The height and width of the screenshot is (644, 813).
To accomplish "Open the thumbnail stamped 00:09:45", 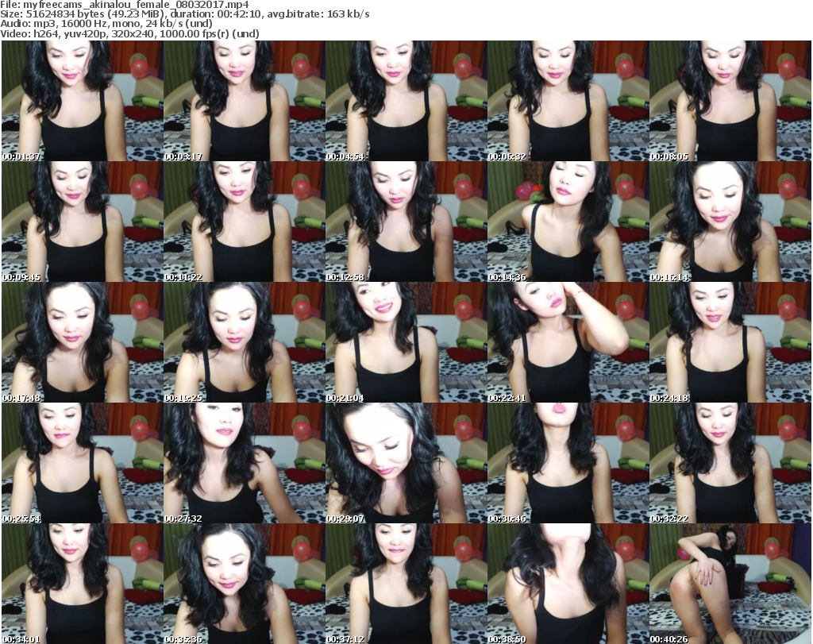I will [83, 222].
